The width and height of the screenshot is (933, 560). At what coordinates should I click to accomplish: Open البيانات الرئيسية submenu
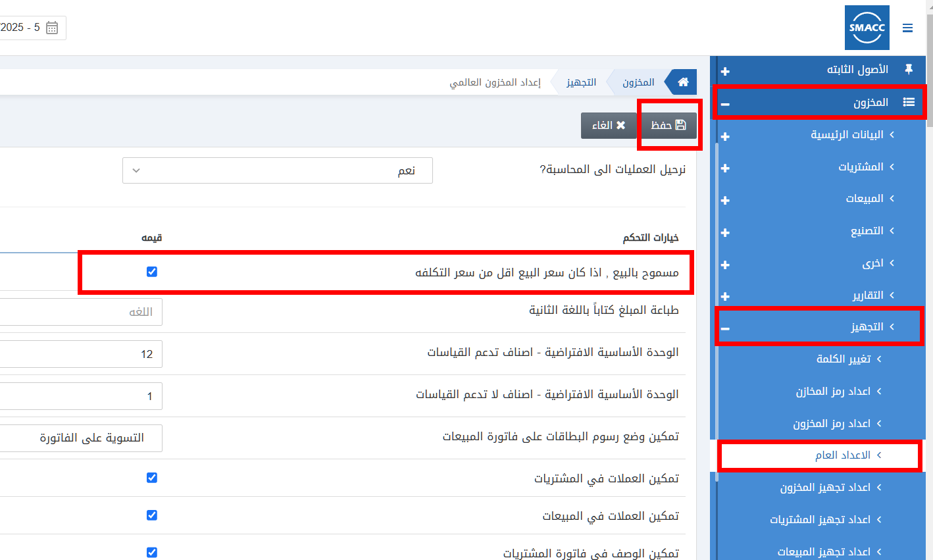[847, 135]
